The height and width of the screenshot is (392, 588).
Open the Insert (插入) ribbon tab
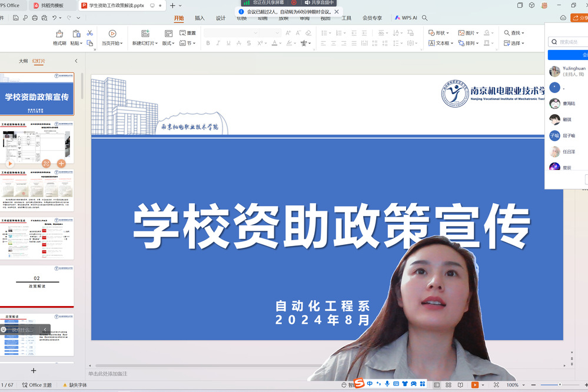(x=200, y=18)
